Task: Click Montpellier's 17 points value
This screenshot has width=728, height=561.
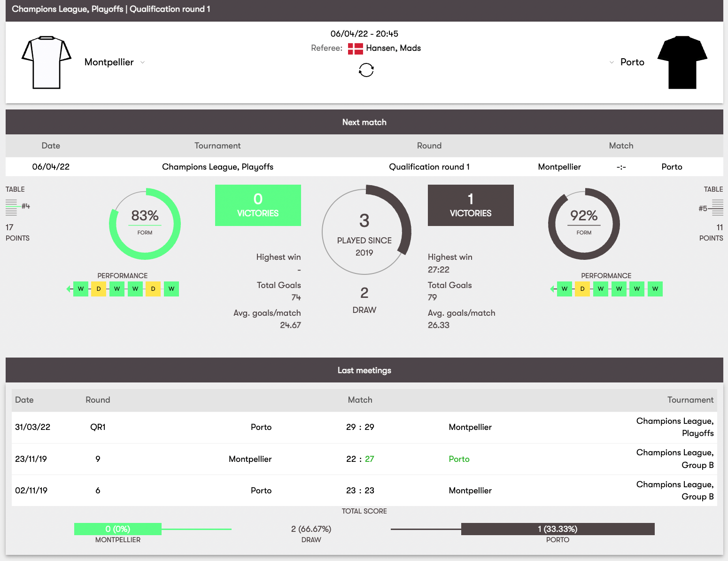Action: point(9,227)
